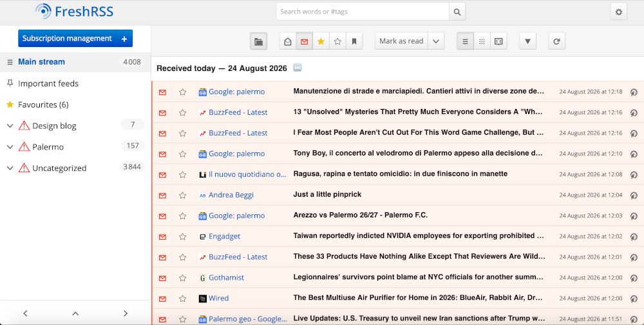644x325 pixels.
Task: Add a subscription with the plus button
Action: 124,38
